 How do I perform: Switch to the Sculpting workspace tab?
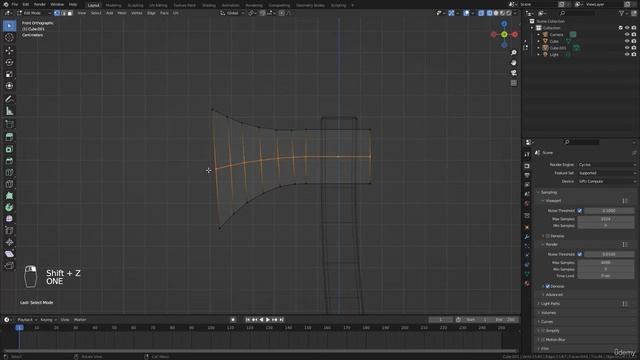136,5
